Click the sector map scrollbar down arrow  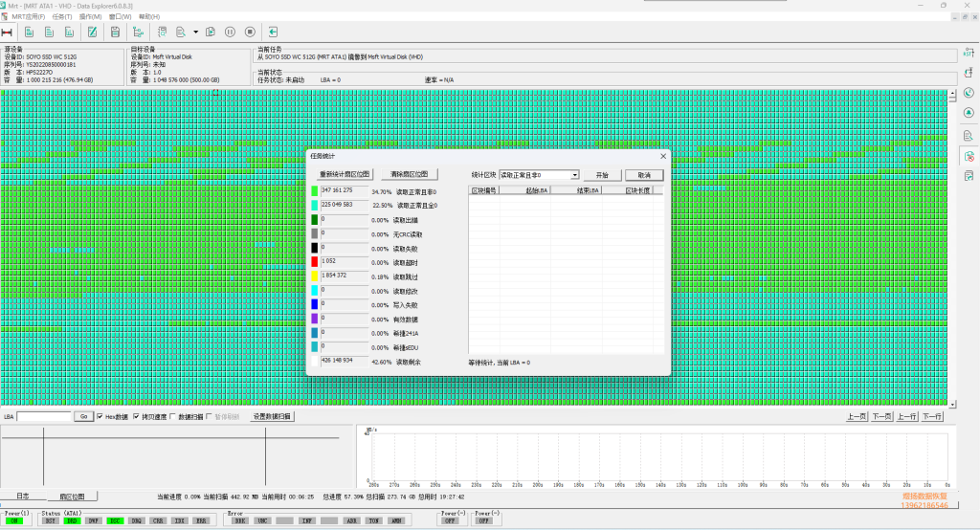(952, 404)
